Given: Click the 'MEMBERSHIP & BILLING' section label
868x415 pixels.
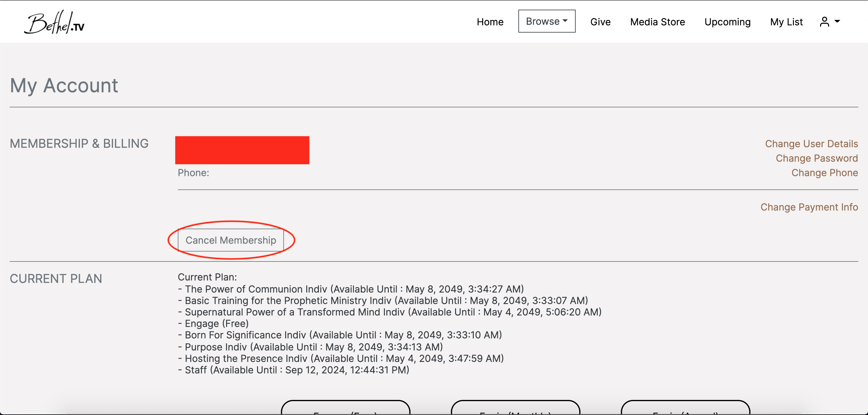Looking at the screenshot, I should click(x=79, y=144).
